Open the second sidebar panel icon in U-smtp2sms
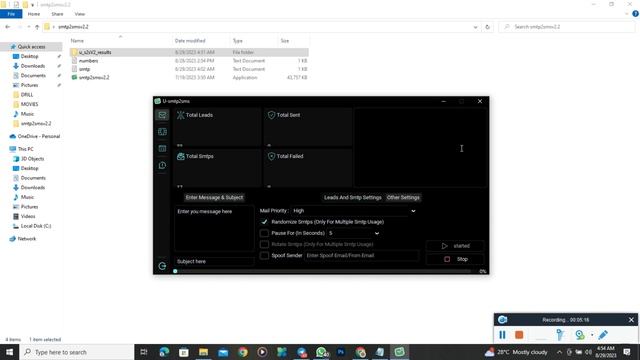The width and height of the screenshot is (640, 360). coord(162,132)
